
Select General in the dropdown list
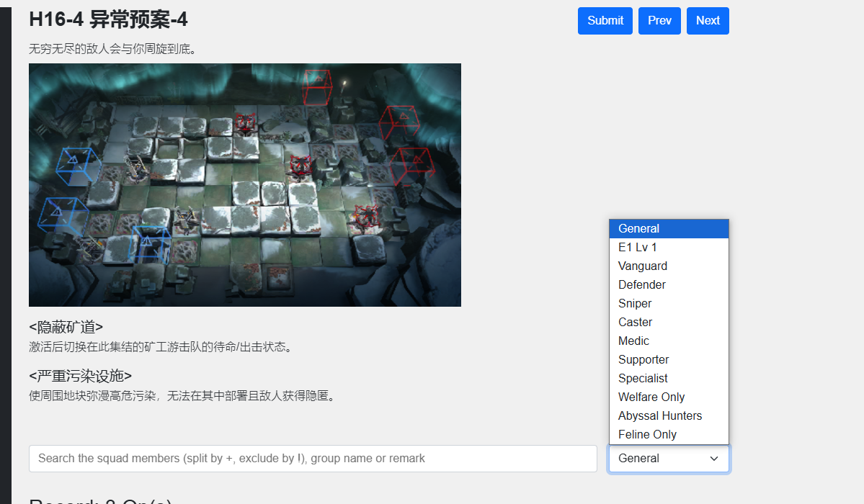pyautogui.click(x=669, y=228)
